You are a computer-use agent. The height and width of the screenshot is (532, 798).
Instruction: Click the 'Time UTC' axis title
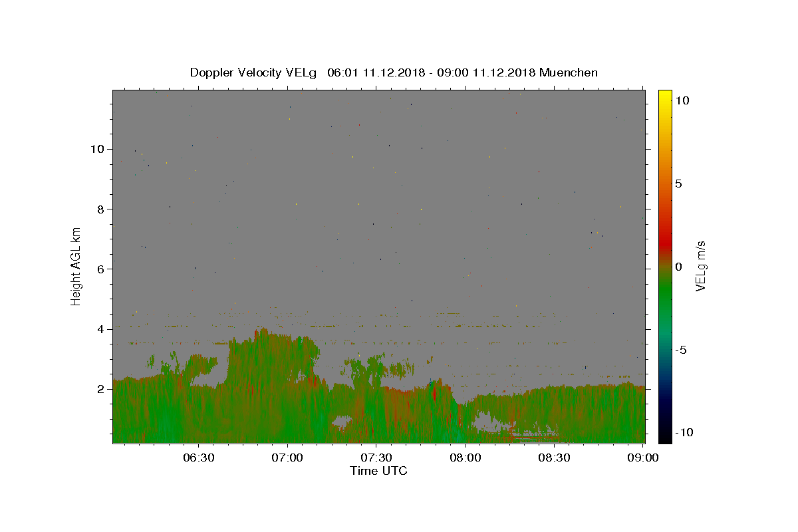(x=378, y=471)
